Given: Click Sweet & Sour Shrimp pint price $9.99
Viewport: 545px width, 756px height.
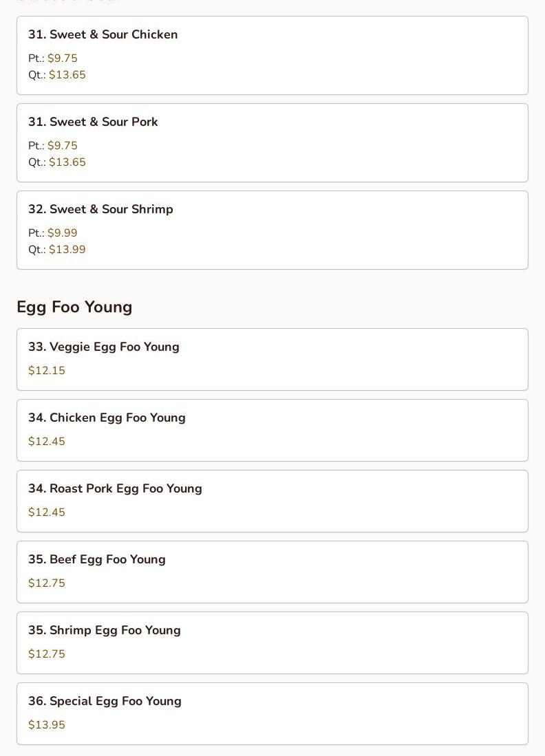Looking at the screenshot, I should pos(62,233).
